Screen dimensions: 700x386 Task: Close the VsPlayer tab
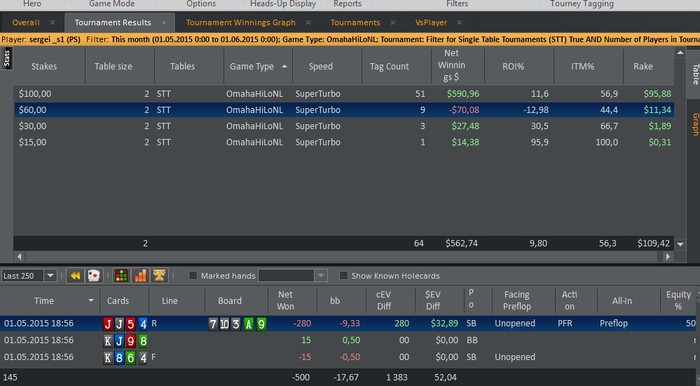tap(459, 22)
